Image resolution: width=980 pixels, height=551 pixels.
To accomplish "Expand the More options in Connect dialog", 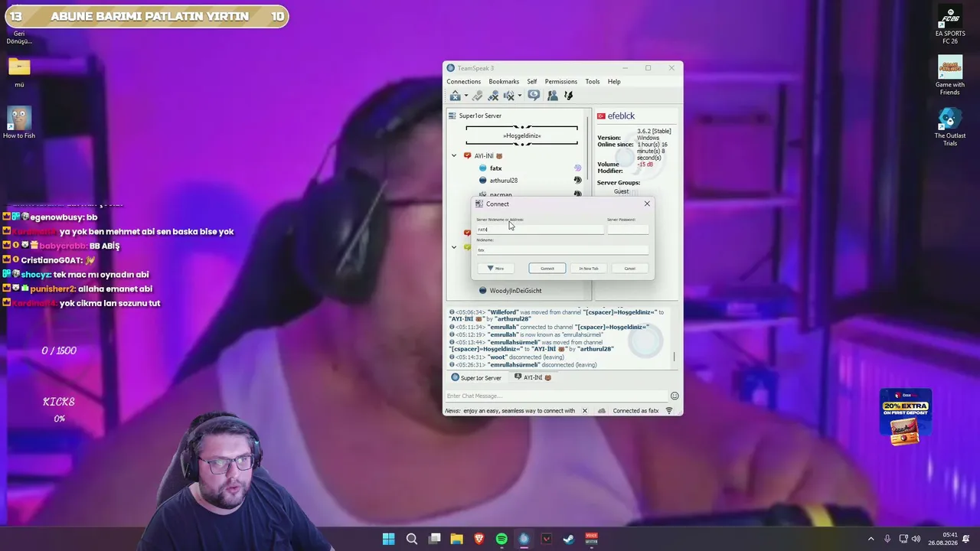I will [495, 269].
